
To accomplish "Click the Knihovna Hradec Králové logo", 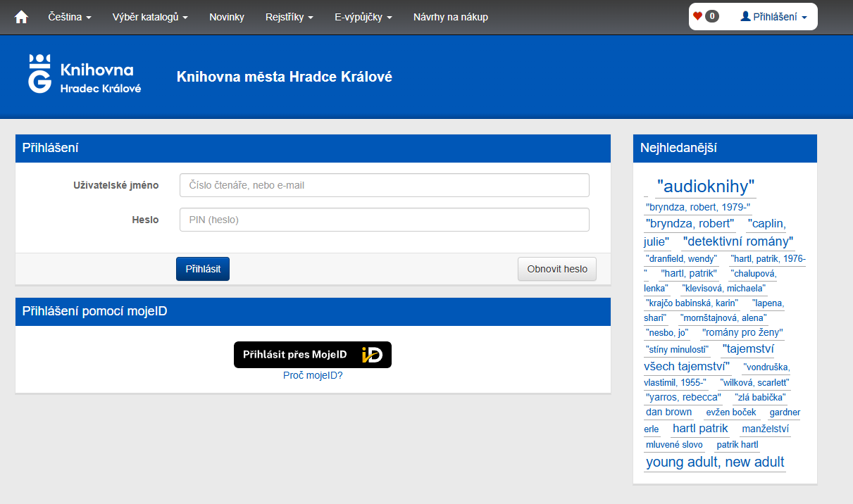I will coord(85,74).
